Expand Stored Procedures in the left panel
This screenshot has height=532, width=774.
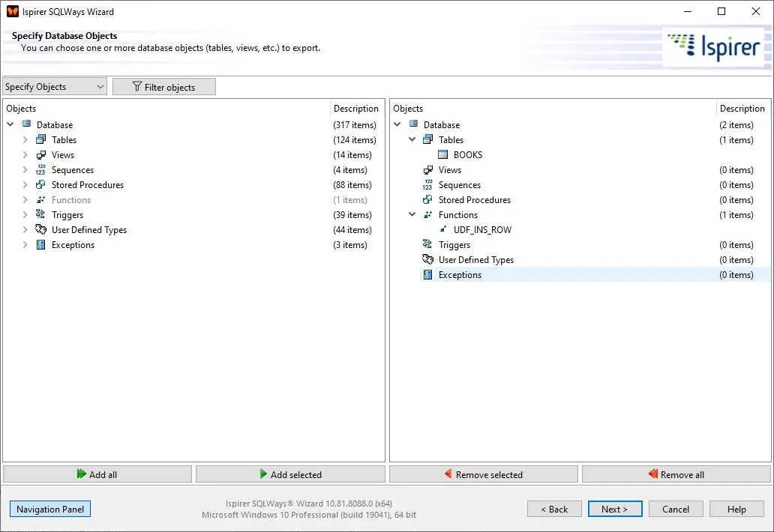pos(25,185)
